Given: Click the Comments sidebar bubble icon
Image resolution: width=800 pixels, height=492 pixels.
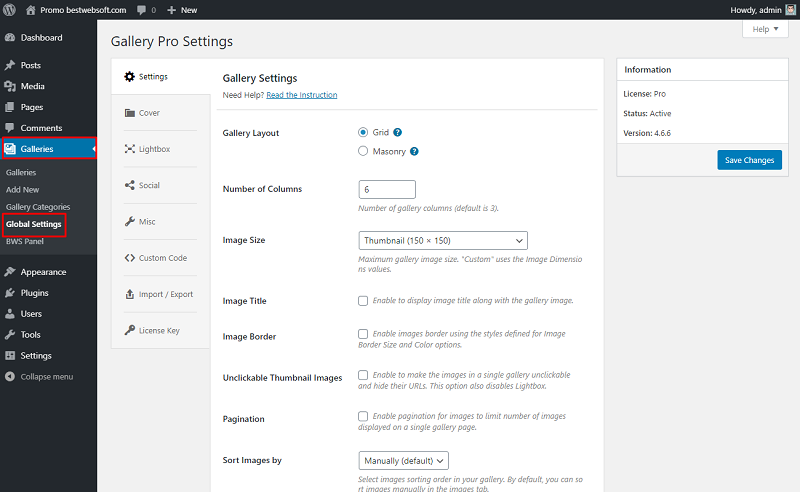Looking at the screenshot, I should click(10, 128).
